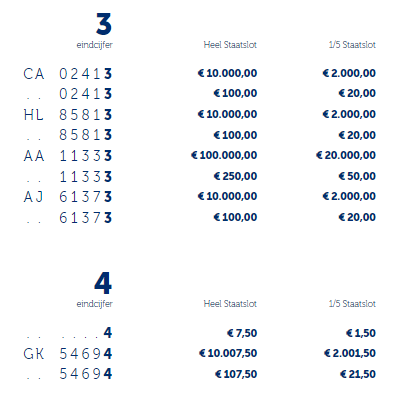Click the € 10.007,50 prize amount
The width and height of the screenshot is (396, 405).
click(x=228, y=353)
